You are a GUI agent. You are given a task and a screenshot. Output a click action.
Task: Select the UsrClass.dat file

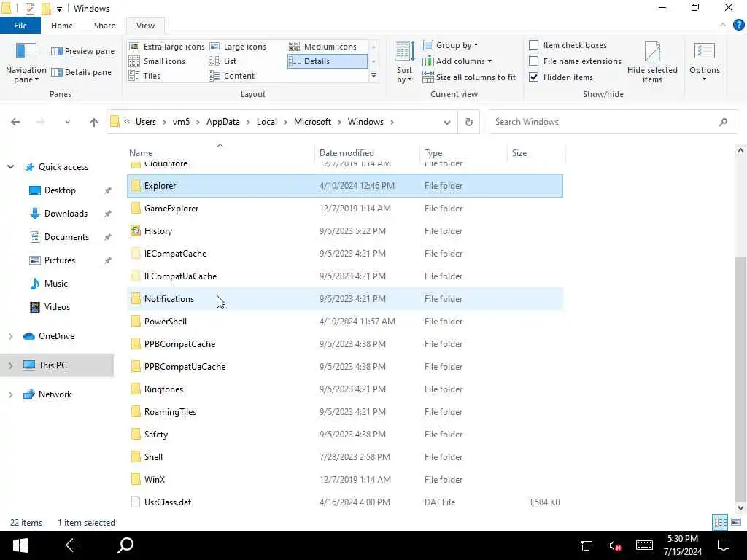[345, 502]
